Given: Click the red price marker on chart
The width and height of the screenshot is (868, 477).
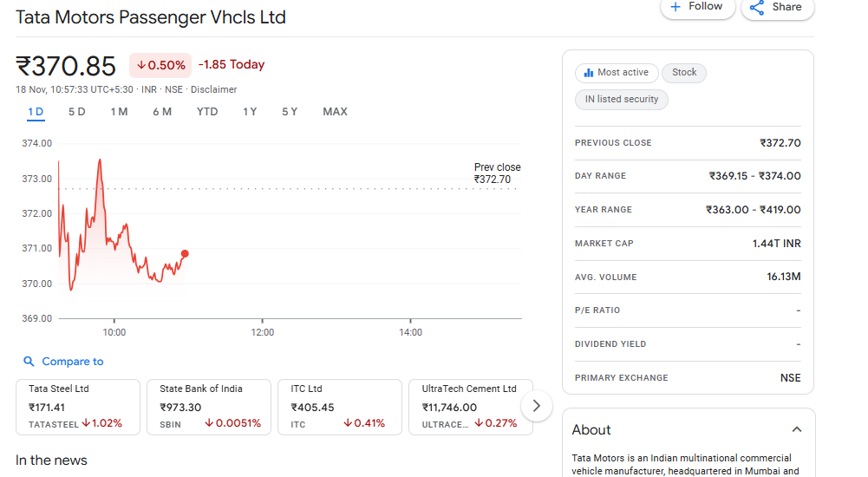Looking at the screenshot, I should tap(185, 253).
